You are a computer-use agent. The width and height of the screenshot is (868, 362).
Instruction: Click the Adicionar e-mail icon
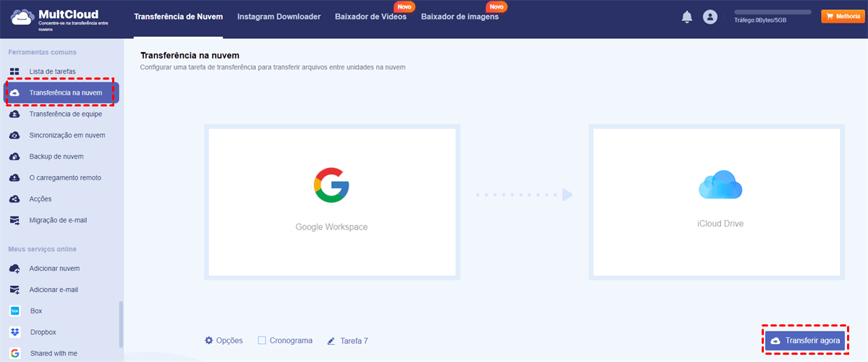tap(14, 290)
